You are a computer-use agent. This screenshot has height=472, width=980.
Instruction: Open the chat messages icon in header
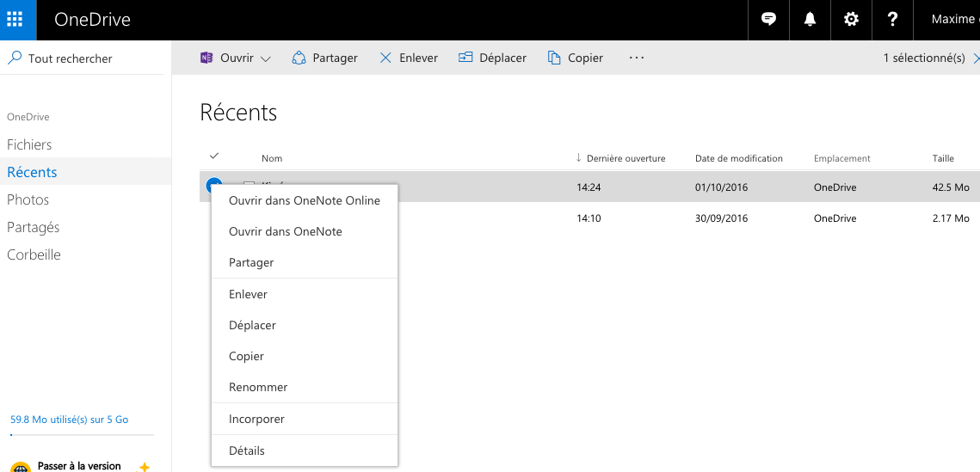click(768, 20)
